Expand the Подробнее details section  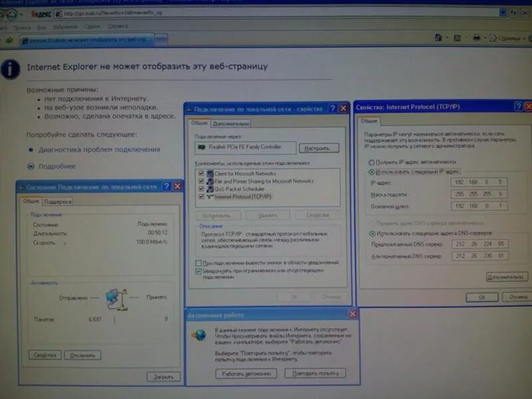click(x=57, y=166)
